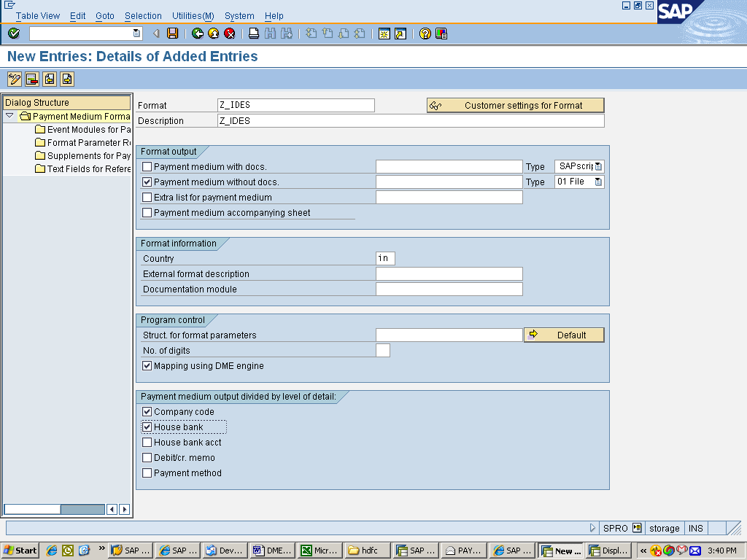Viewport: 747px width, 560px height.
Task: Switch to the hdfc taskbar window
Action: (x=367, y=551)
